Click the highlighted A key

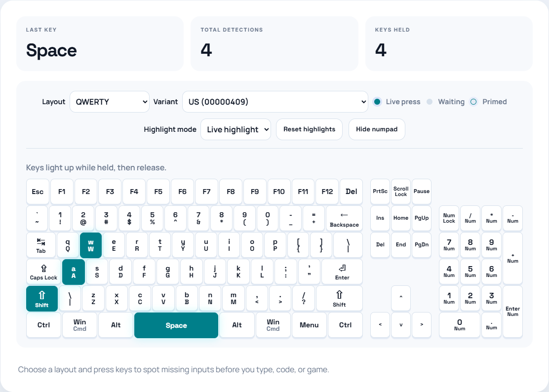74,272
